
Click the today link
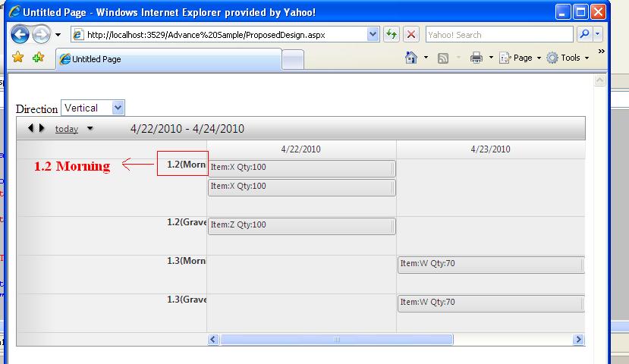(x=67, y=129)
